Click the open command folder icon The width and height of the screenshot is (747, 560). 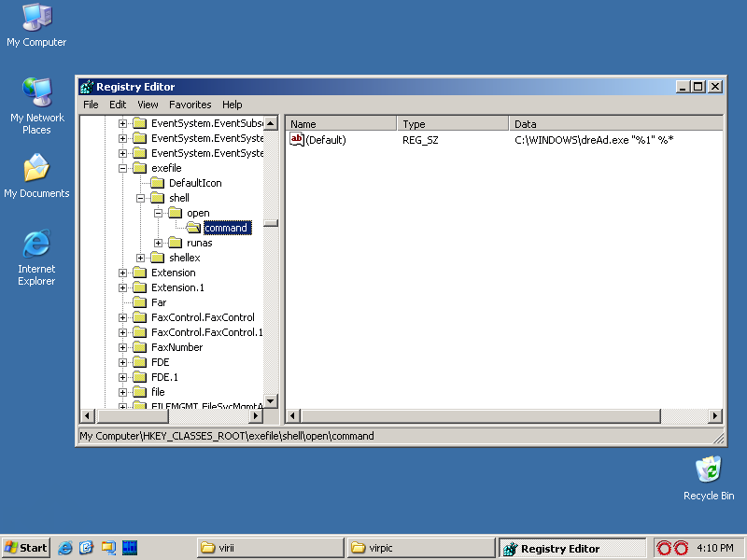(193, 228)
